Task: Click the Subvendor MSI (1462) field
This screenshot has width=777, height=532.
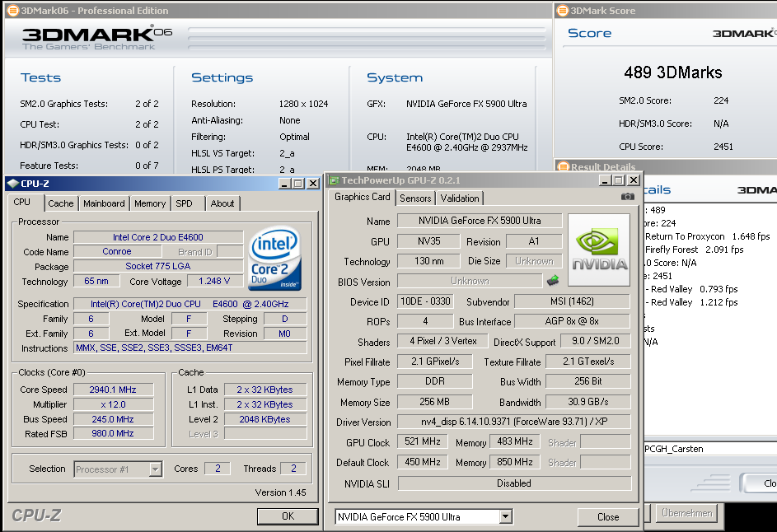Action: pos(572,301)
